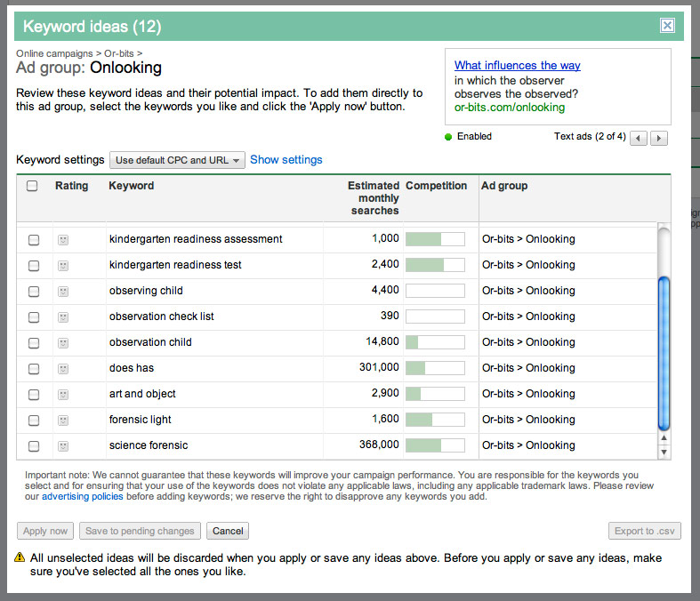Click competition bar for kindergarten readiness test
This screenshot has height=601, width=700.
pos(435,265)
